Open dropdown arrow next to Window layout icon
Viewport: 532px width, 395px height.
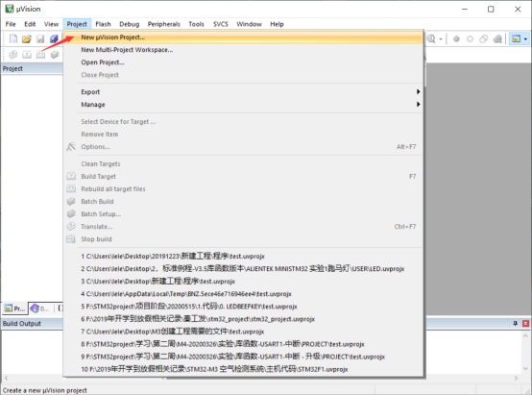point(525,39)
